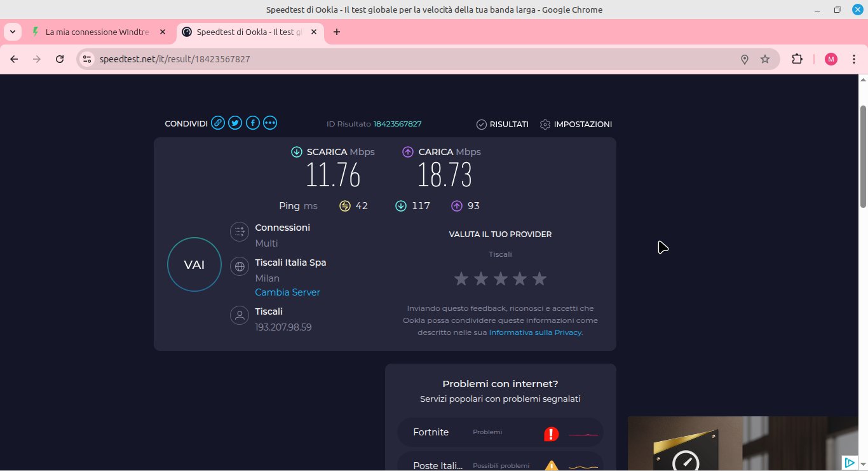Switch to La mia connessione Windtre tab
The width and height of the screenshot is (868, 471).
97,32
